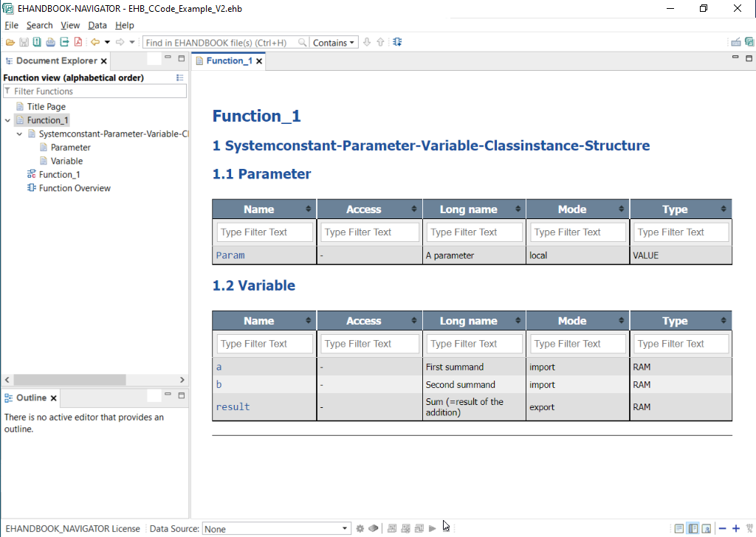Click the Param link in Parameter table
Viewport: 756px width, 537px height.
click(x=230, y=255)
